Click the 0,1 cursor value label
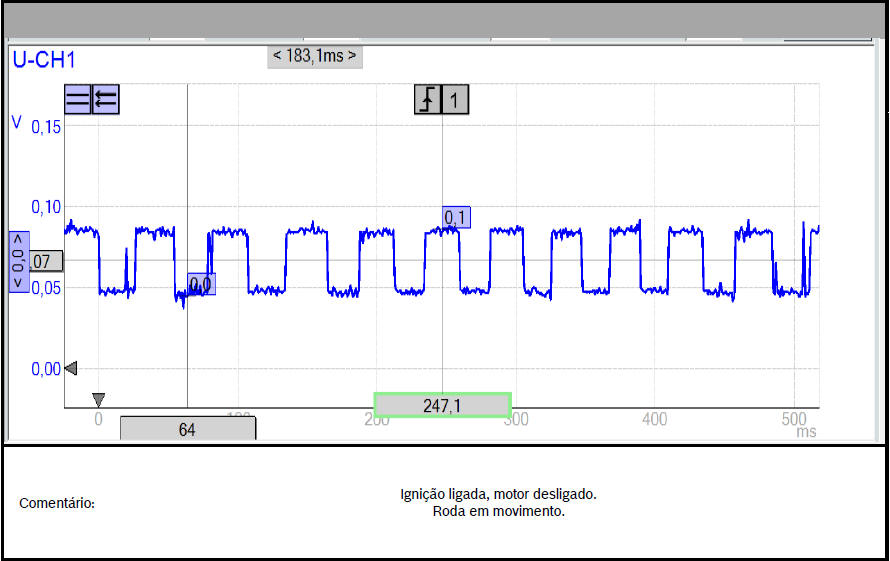Screen dimensions: 890x561 point(456,217)
